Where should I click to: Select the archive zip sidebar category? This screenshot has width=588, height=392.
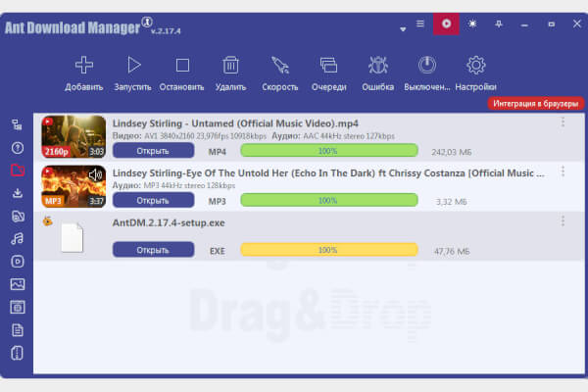[18, 353]
